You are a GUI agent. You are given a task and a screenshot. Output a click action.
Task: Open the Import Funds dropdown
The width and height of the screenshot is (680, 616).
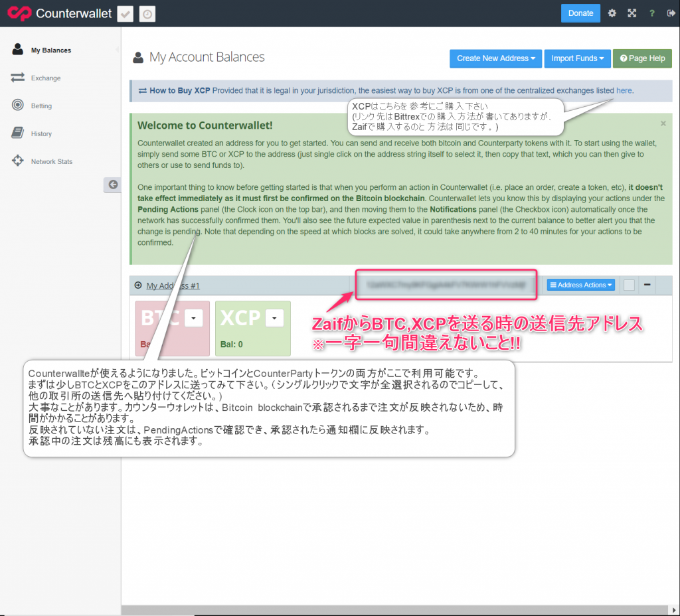pos(577,58)
